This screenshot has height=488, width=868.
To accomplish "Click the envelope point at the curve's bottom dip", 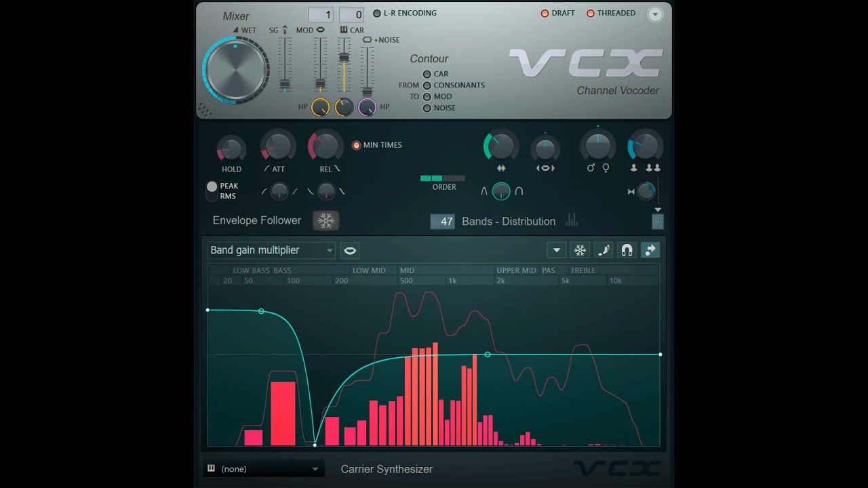I will pyautogui.click(x=315, y=445).
